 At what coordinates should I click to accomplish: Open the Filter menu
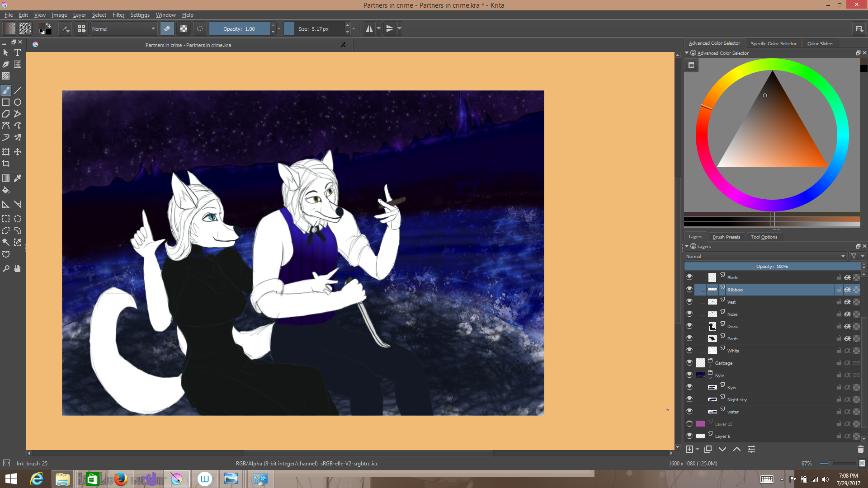pos(118,15)
